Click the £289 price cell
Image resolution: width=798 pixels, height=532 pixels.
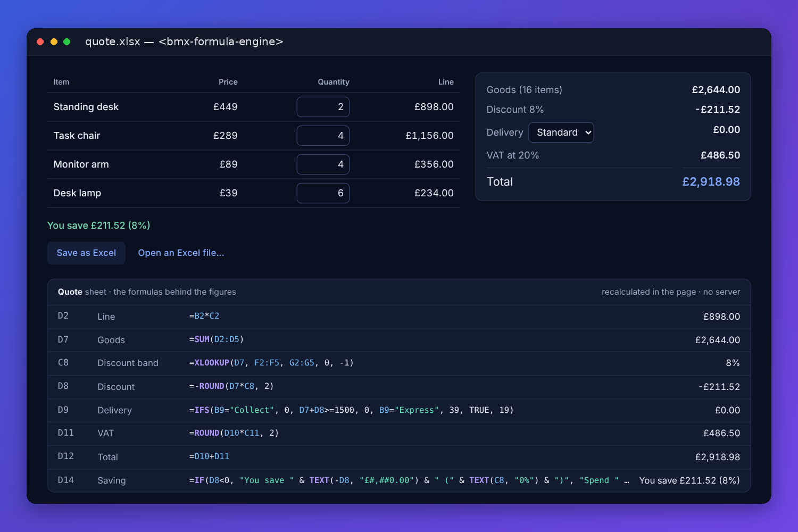pos(226,136)
